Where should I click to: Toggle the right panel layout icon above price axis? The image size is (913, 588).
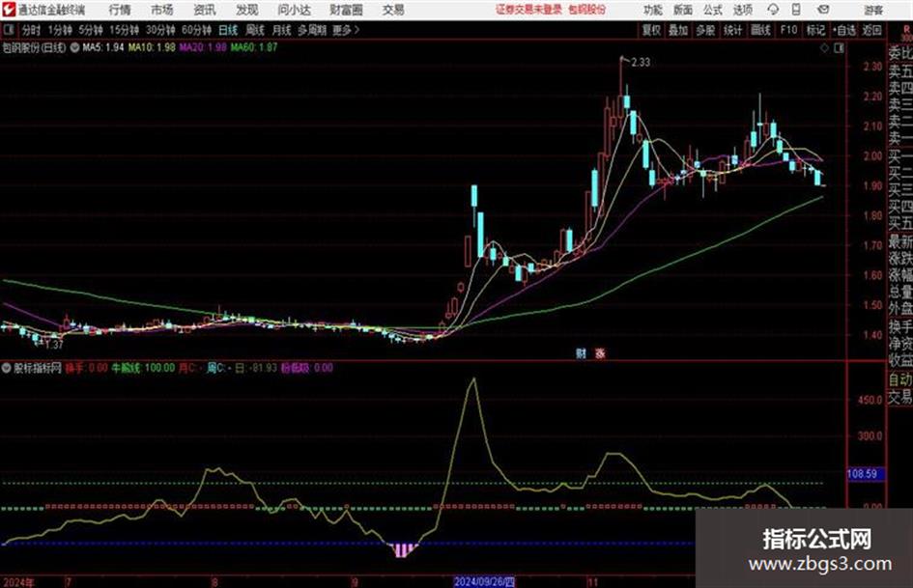(839, 48)
